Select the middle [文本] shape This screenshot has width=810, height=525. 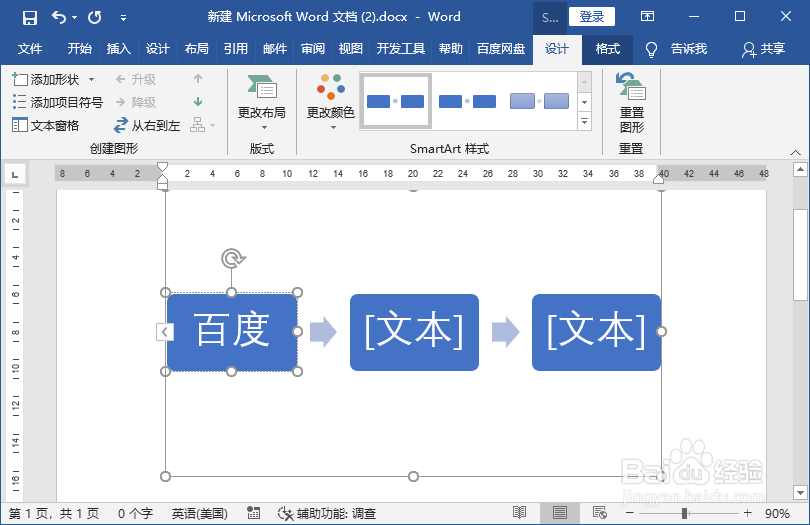[x=414, y=332]
